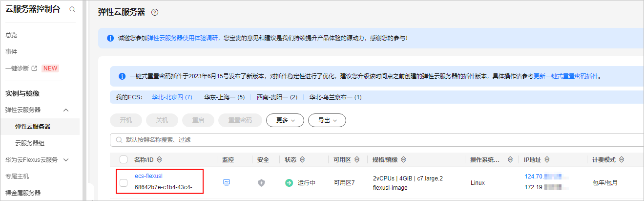The width and height of the screenshot is (644, 201).
Task: Open the 更多 dropdown button
Action: tap(285, 120)
